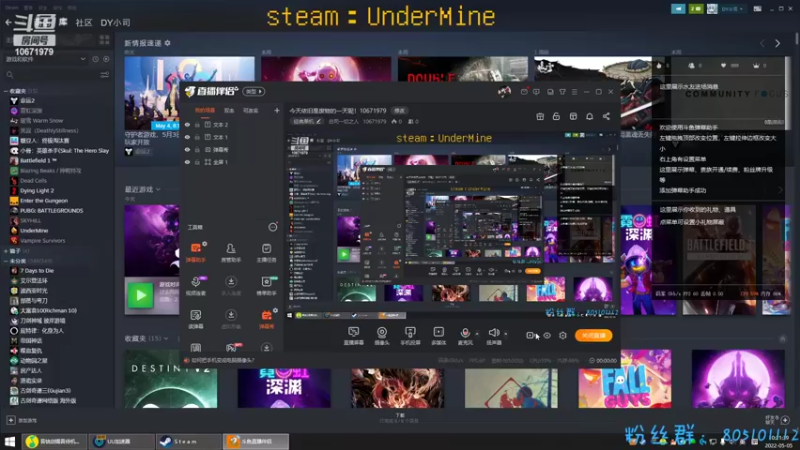Go back with Steam arrow icon

click(8, 22)
